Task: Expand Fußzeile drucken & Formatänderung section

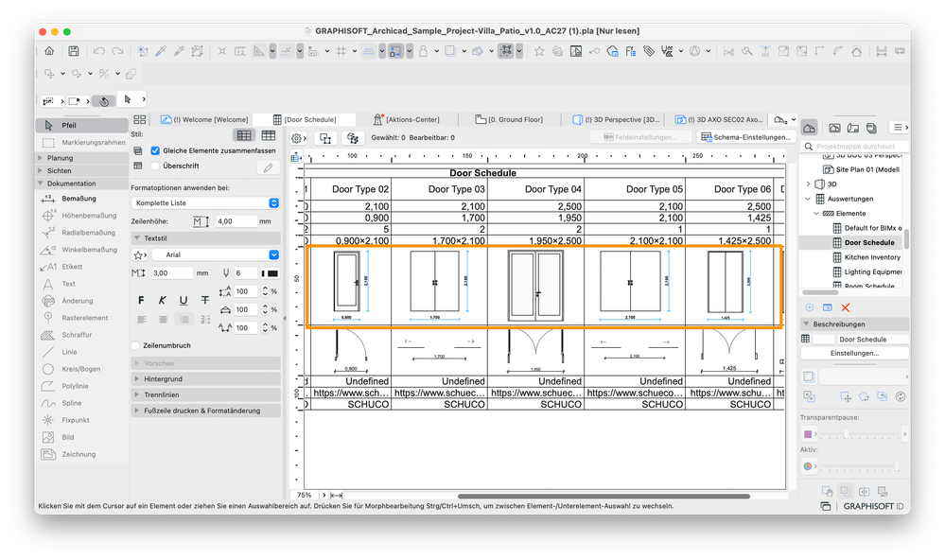Action: coord(205,411)
